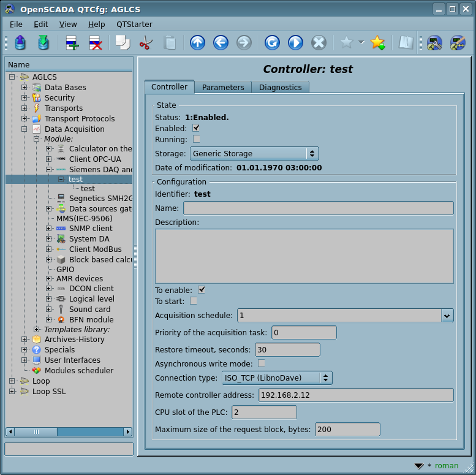Open the Edit menu
The width and height of the screenshot is (476, 475).
[40, 24]
